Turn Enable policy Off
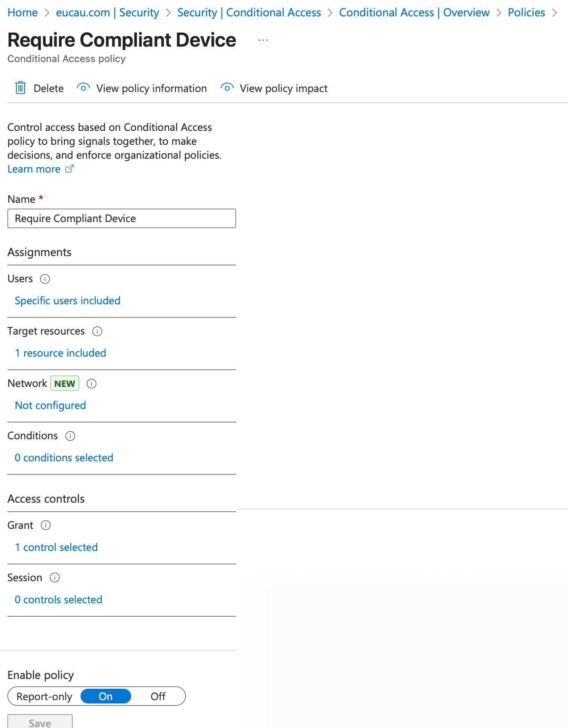568x728 pixels. tap(158, 697)
